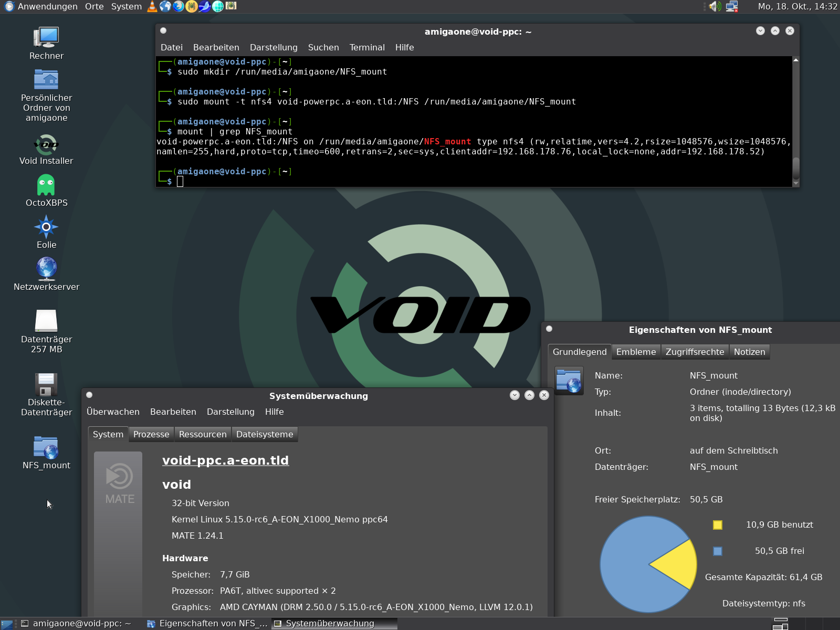Open the terminal's Darstellung menu

(274, 47)
